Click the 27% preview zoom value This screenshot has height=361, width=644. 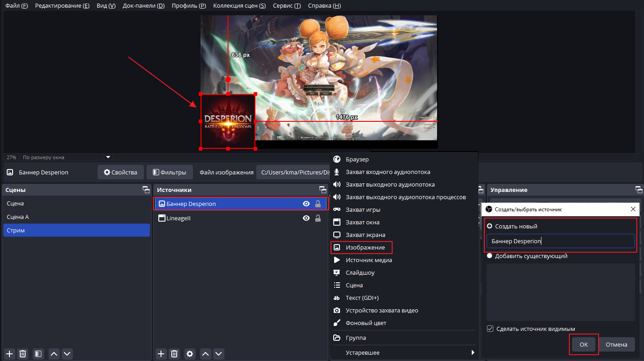click(11, 157)
